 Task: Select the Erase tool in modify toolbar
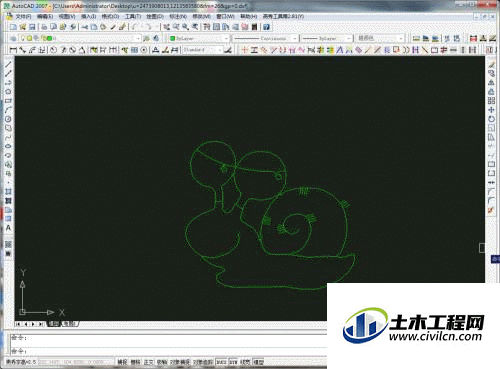pyautogui.click(x=491, y=64)
